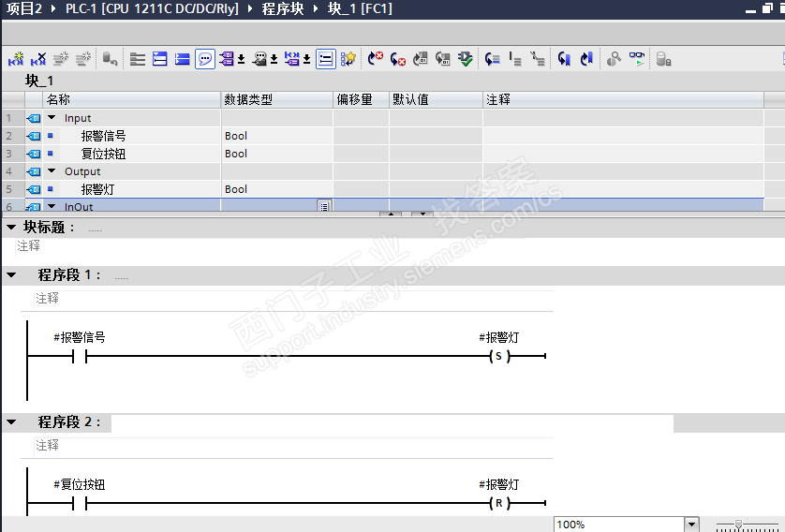The image size is (785, 532).
Task: Select the 复位按钮 row name cell
Action: (x=140, y=154)
